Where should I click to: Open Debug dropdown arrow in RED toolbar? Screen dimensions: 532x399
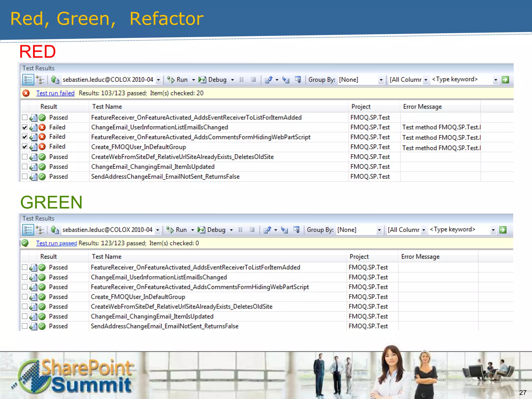232,80
